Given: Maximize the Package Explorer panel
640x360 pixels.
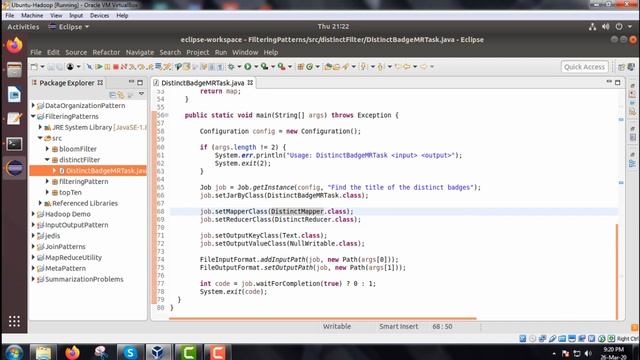Looking at the screenshot, I should 140,82.
